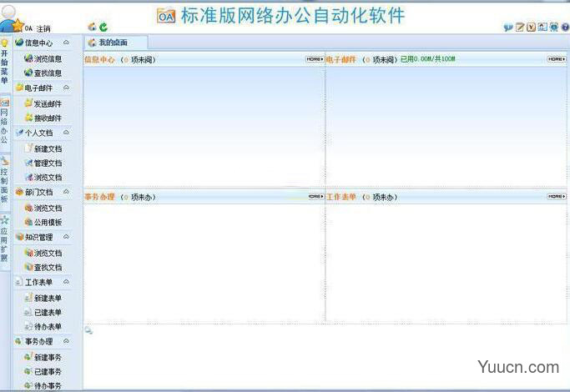Click the document icon beside 新建文档
The width and height of the screenshot is (570, 392).
coord(28,148)
